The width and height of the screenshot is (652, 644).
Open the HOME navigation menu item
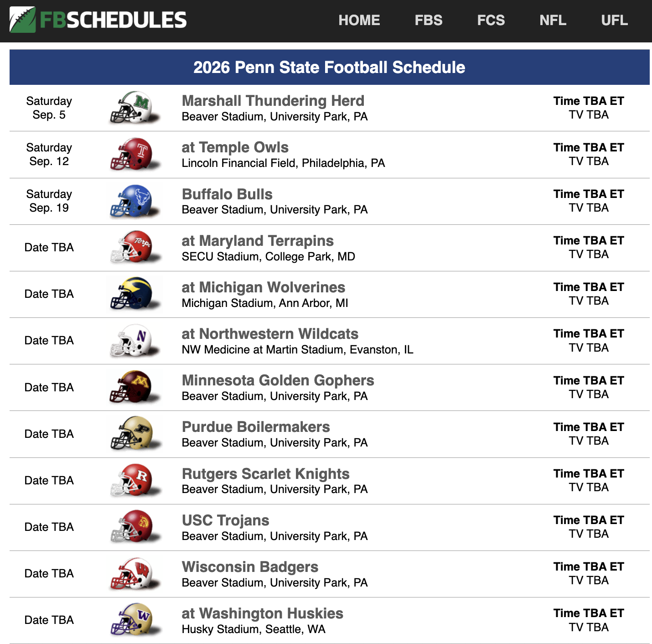pos(359,21)
